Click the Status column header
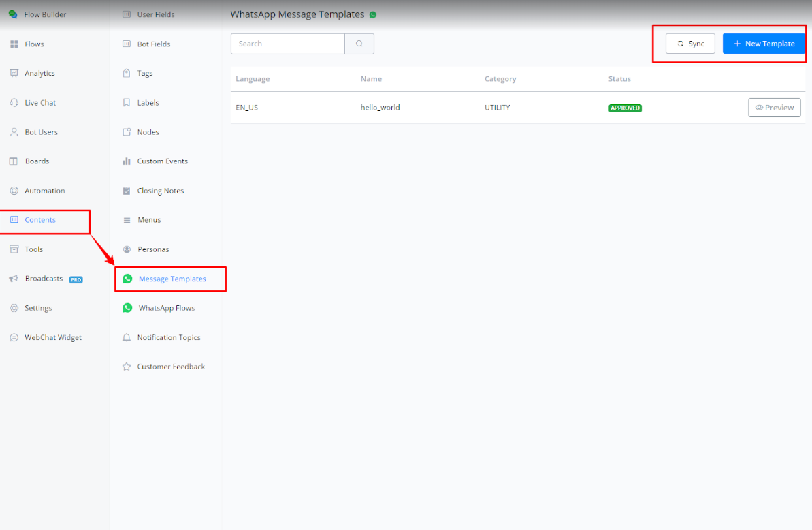 click(x=619, y=79)
